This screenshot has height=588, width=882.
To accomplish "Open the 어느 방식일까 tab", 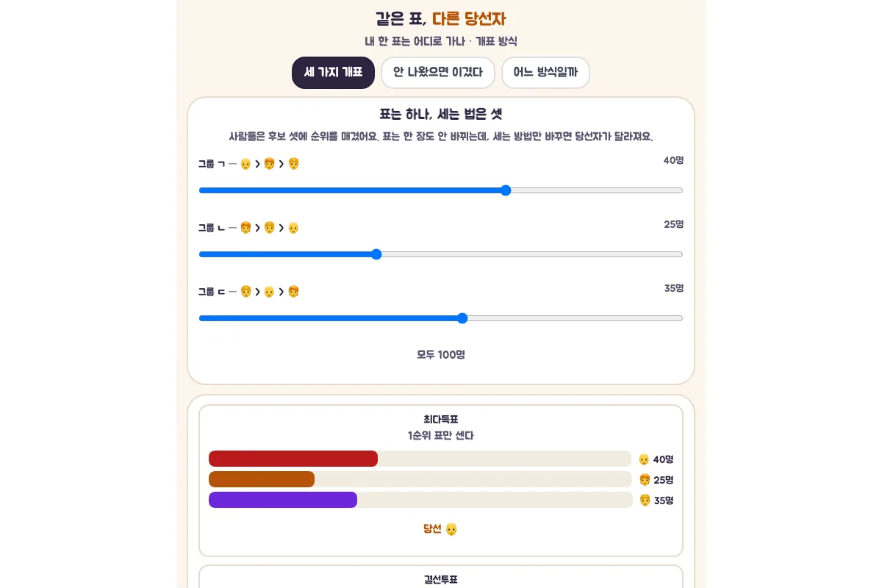I will click(x=545, y=72).
